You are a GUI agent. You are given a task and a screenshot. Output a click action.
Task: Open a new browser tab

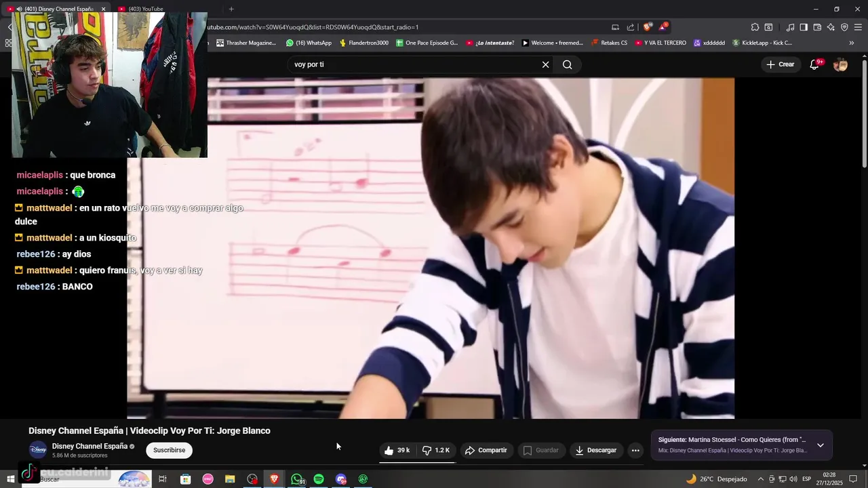tap(231, 9)
